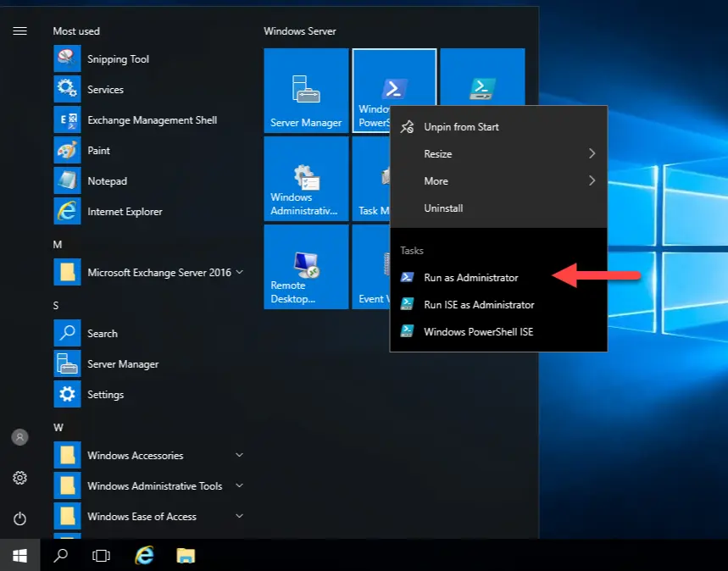Open Internet Explorer from Most used list
Screen dimensions: 728x571
pos(124,212)
